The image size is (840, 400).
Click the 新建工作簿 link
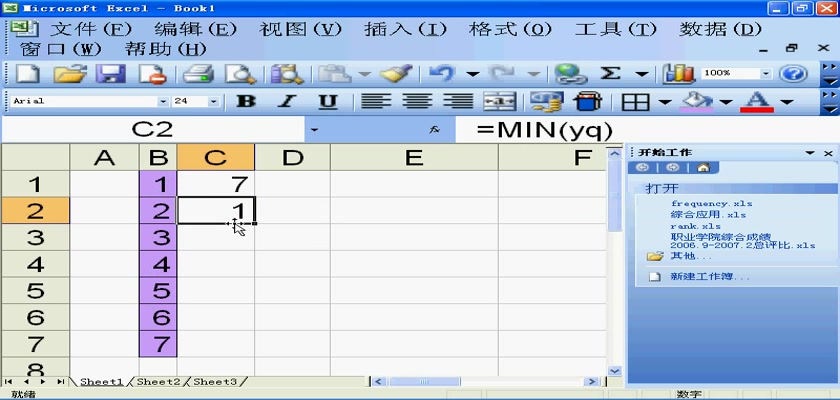click(710, 276)
